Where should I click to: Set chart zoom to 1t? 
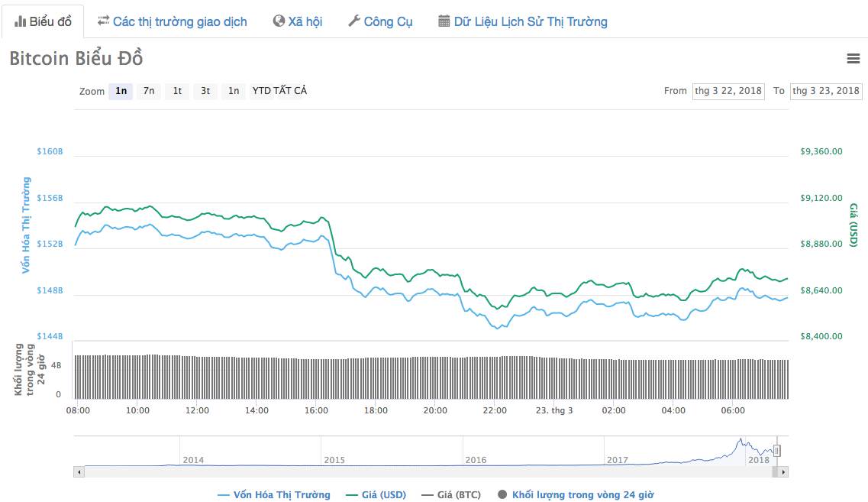pyautogui.click(x=177, y=91)
